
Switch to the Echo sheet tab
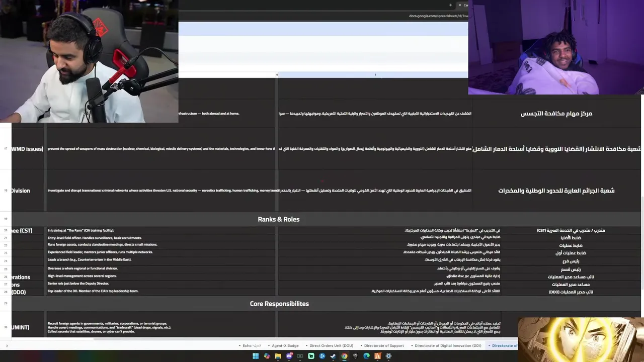[x=252, y=345]
